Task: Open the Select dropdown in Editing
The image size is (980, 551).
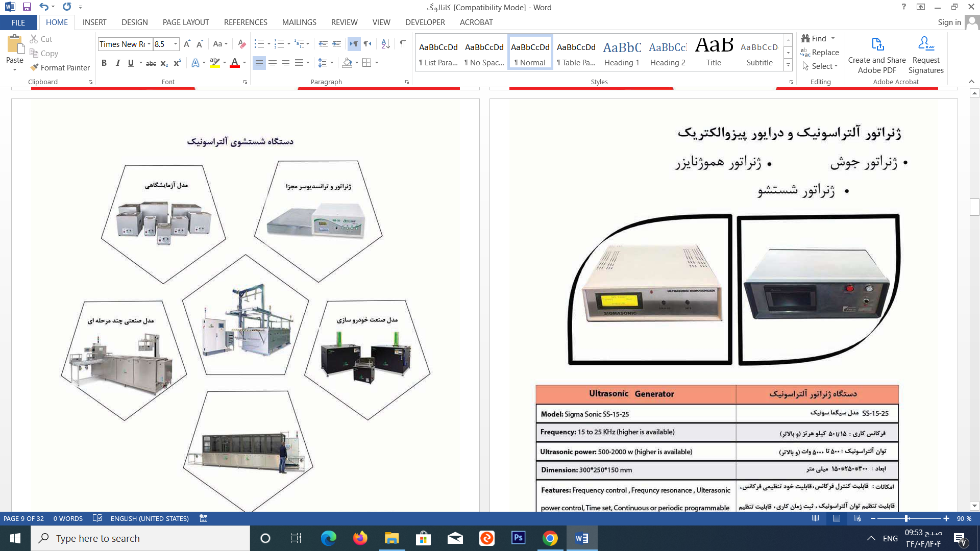Action: pyautogui.click(x=820, y=66)
